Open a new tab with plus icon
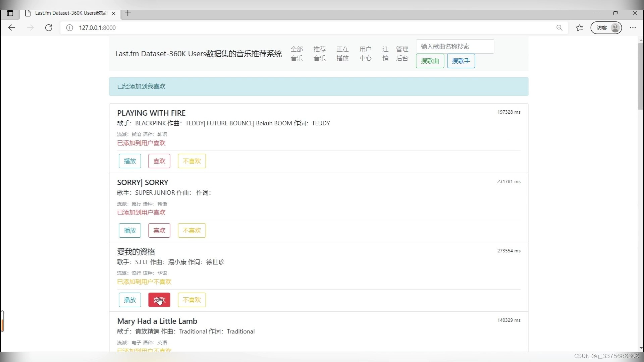 128,13
